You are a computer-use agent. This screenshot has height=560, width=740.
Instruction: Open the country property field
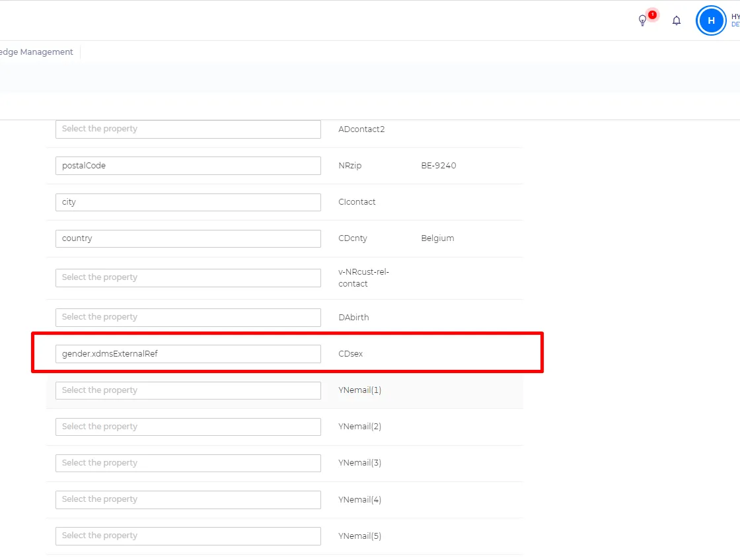click(188, 238)
